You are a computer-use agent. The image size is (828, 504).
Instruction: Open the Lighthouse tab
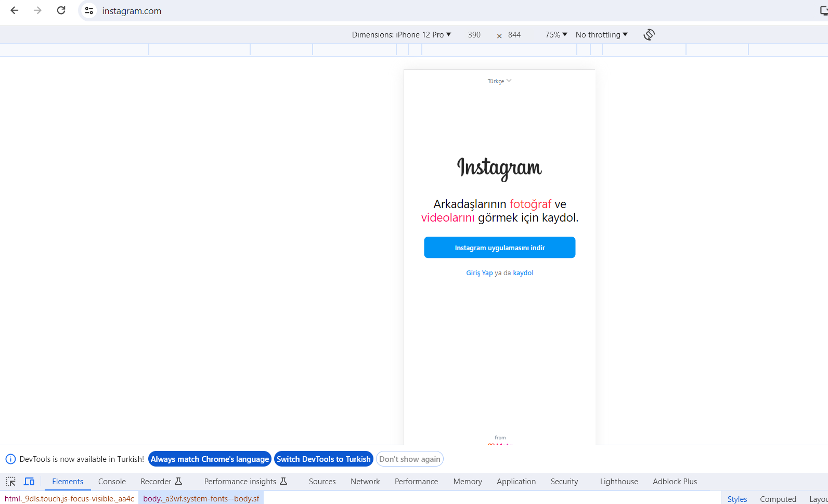point(619,482)
